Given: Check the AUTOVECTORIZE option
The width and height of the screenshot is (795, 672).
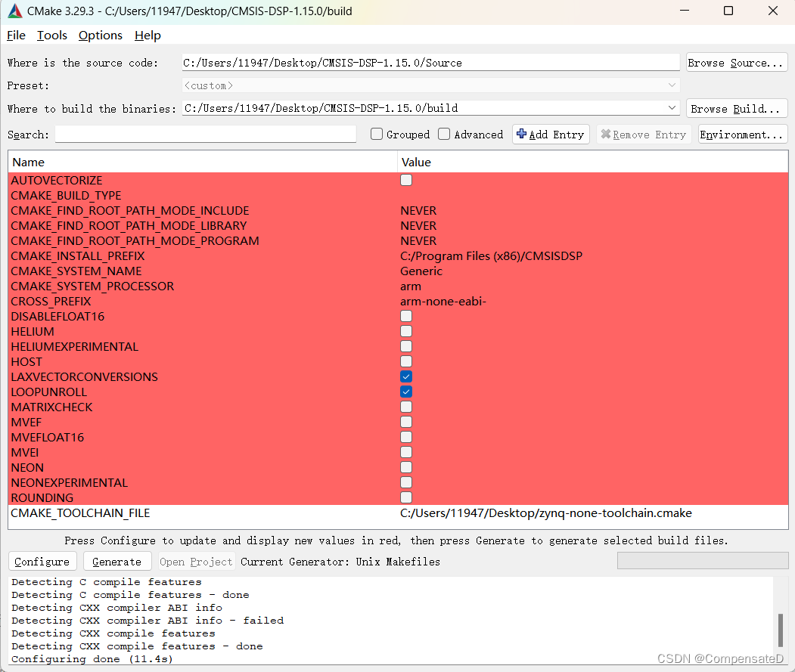Looking at the screenshot, I should point(406,180).
